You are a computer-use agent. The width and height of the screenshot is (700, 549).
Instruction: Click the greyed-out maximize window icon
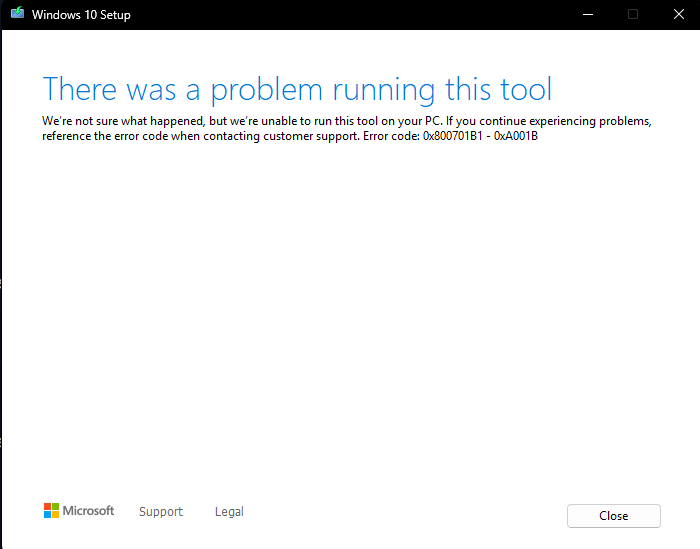[x=633, y=14]
